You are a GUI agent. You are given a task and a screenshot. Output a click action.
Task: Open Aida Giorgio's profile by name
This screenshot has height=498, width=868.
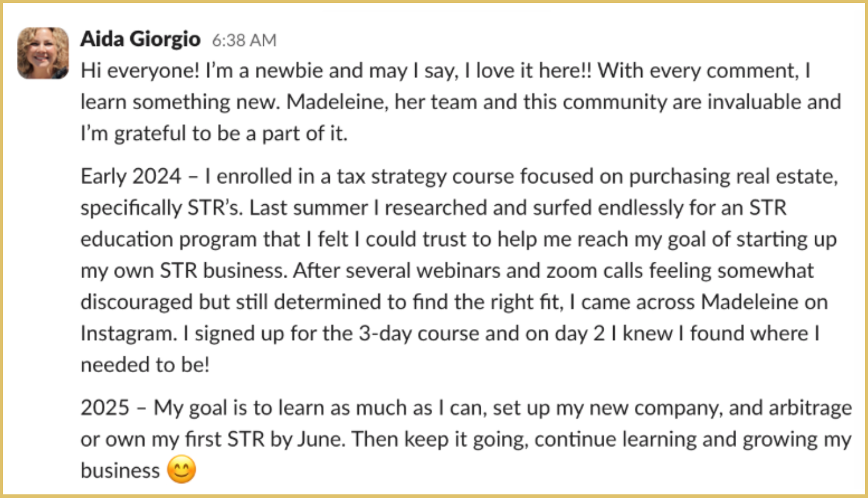140,39
